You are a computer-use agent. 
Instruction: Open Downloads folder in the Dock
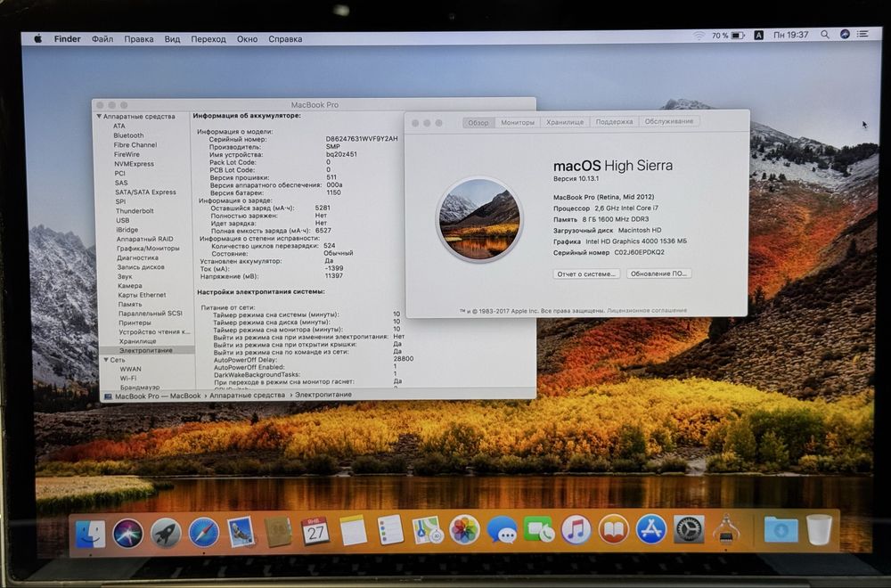(x=781, y=529)
